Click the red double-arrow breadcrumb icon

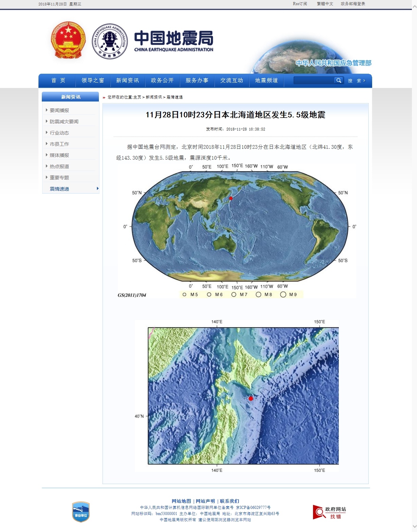coord(104,97)
